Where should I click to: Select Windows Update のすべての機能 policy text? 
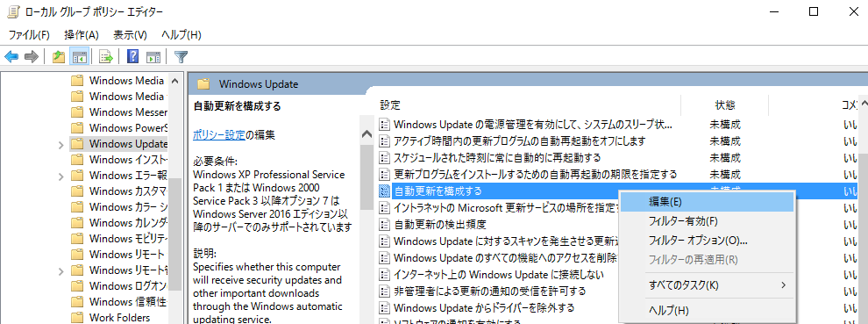click(x=505, y=258)
